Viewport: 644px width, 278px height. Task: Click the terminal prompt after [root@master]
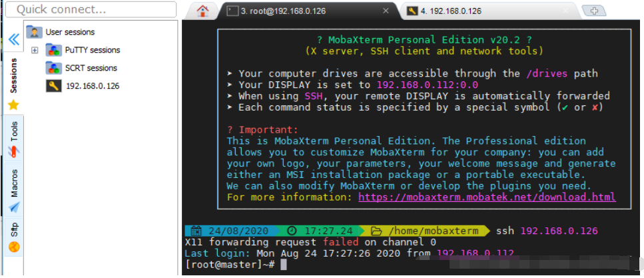click(283, 265)
